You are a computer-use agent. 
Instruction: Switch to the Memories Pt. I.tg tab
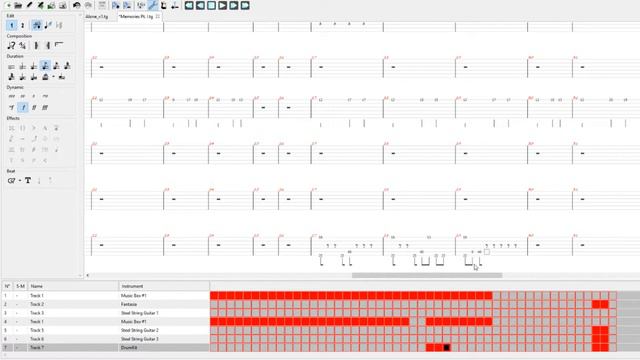tap(136, 17)
